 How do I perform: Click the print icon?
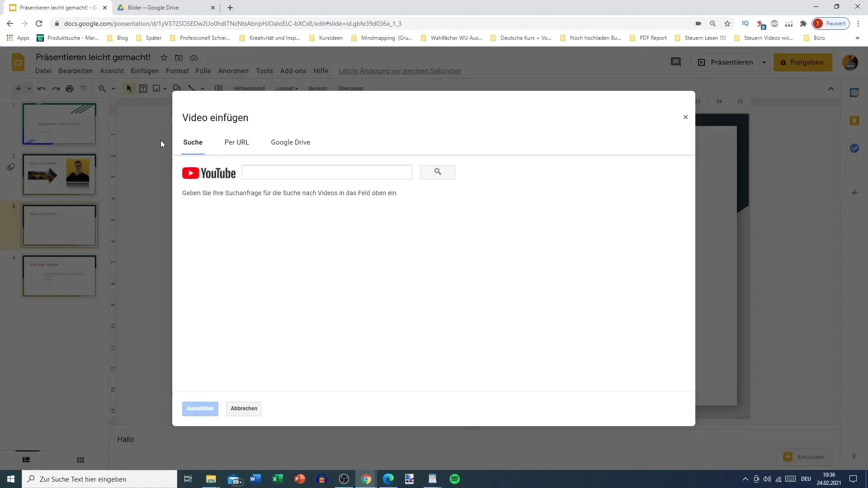click(x=70, y=89)
